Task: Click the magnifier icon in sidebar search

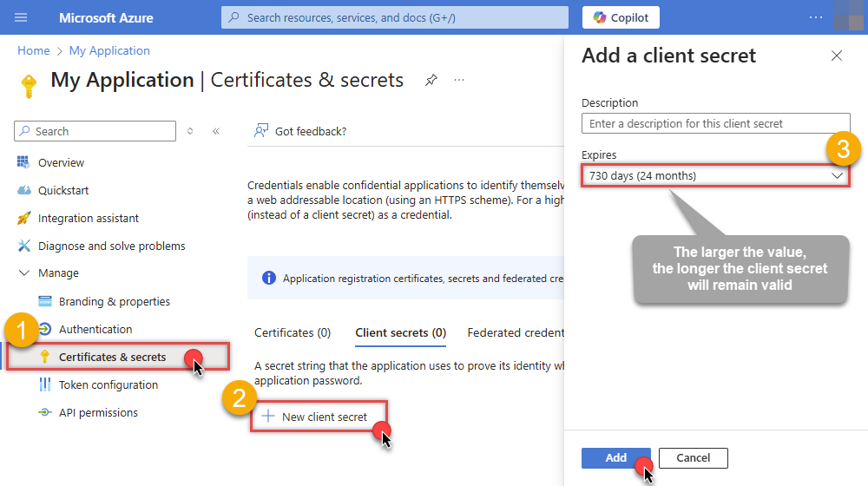Action: click(x=25, y=131)
